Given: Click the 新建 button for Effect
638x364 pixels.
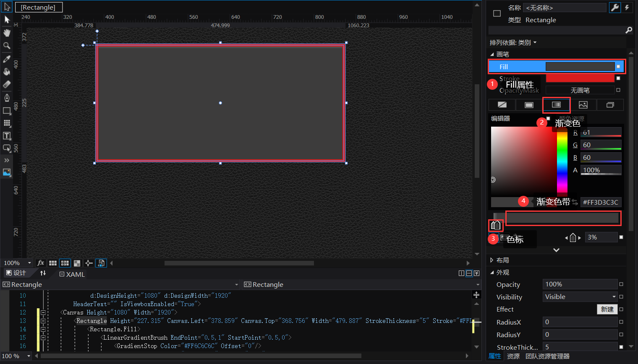Looking at the screenshot, I should [x=607, y=309].
